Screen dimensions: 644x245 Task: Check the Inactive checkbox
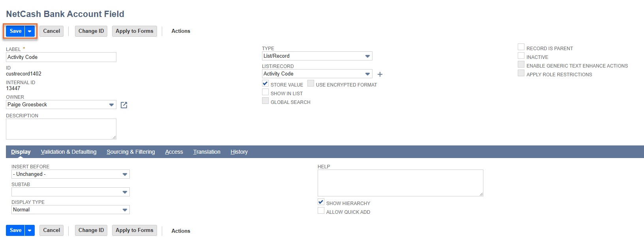521,56
